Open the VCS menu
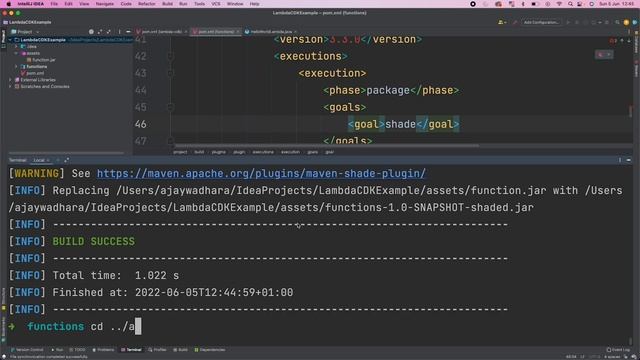 pos(216,4)
